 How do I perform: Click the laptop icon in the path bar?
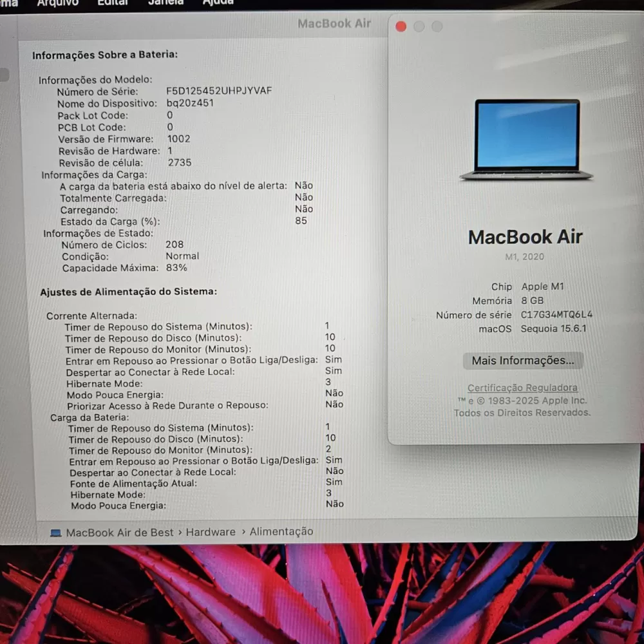pyautogui.click(x=56, y=533)
